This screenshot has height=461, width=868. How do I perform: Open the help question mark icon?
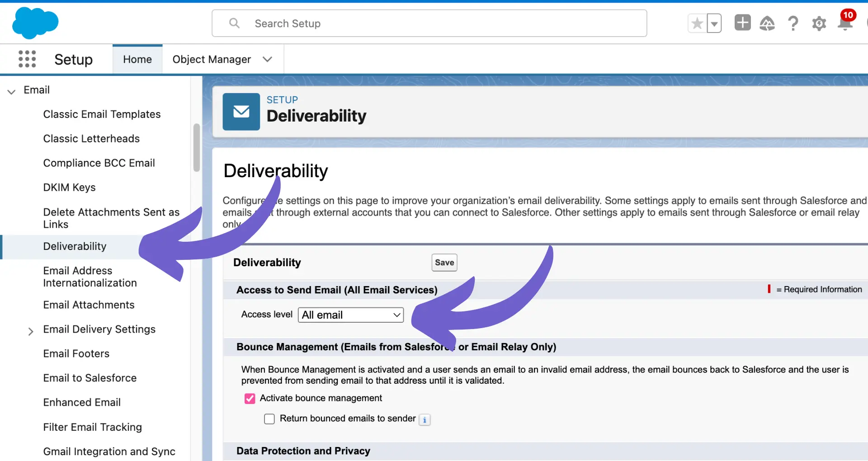793,23
